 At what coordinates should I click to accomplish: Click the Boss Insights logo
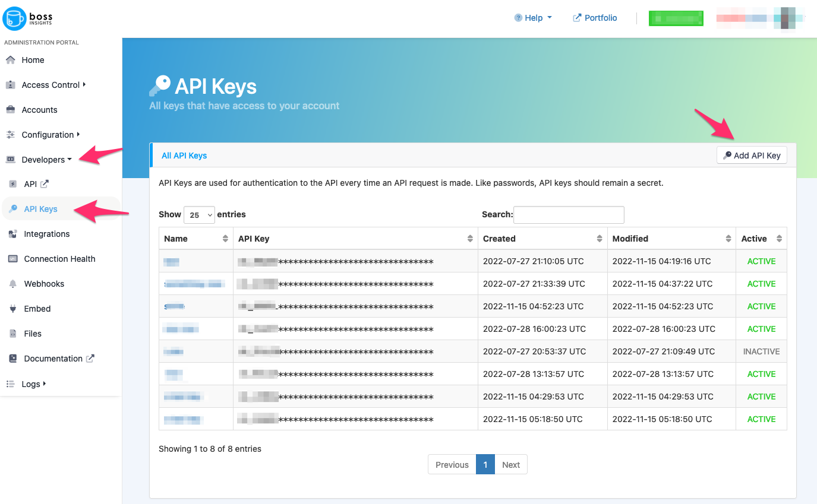tap(28, 18)
